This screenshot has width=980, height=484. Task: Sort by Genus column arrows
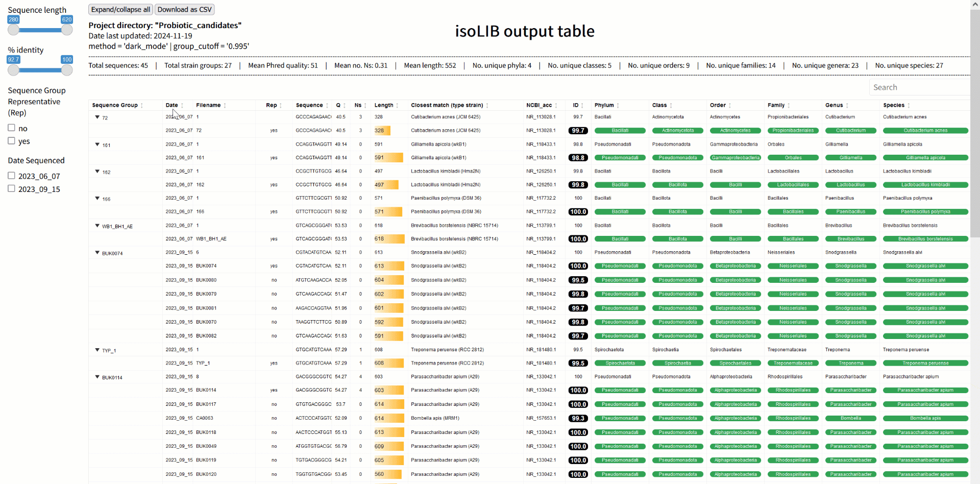tap(847, 106)
